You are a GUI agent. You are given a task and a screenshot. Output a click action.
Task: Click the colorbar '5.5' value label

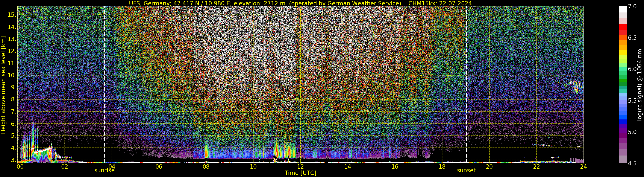point(632,101)
